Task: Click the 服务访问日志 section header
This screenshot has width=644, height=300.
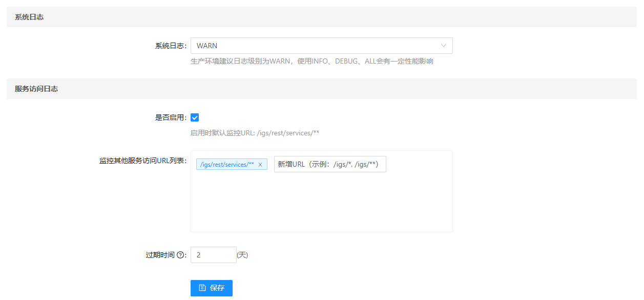Action: 36,89
